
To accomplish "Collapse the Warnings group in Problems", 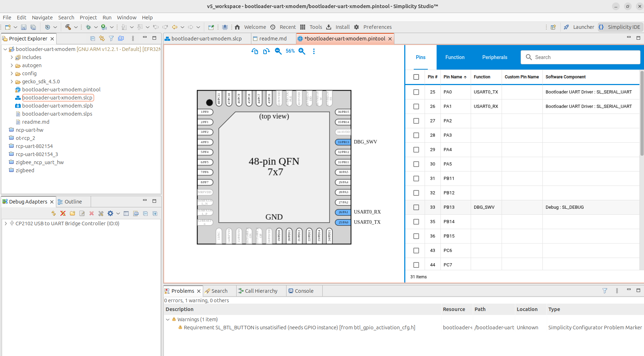I will [x=168, y=319].
